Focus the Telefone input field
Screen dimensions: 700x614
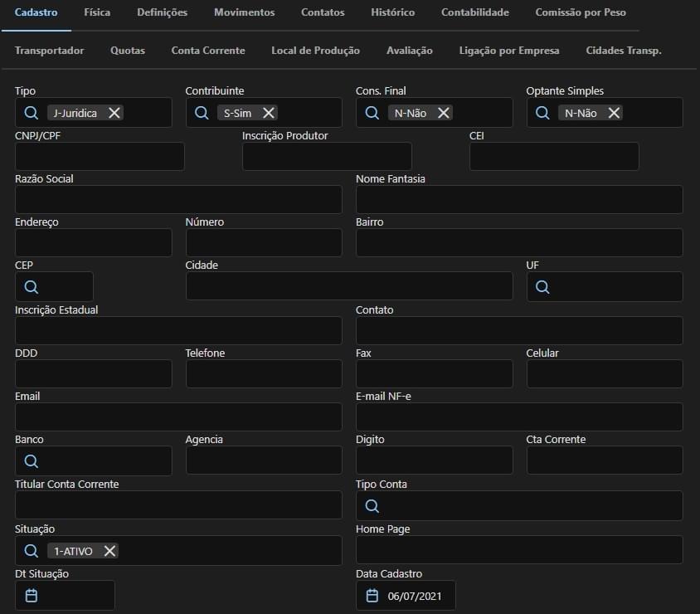tap(264, 373)
